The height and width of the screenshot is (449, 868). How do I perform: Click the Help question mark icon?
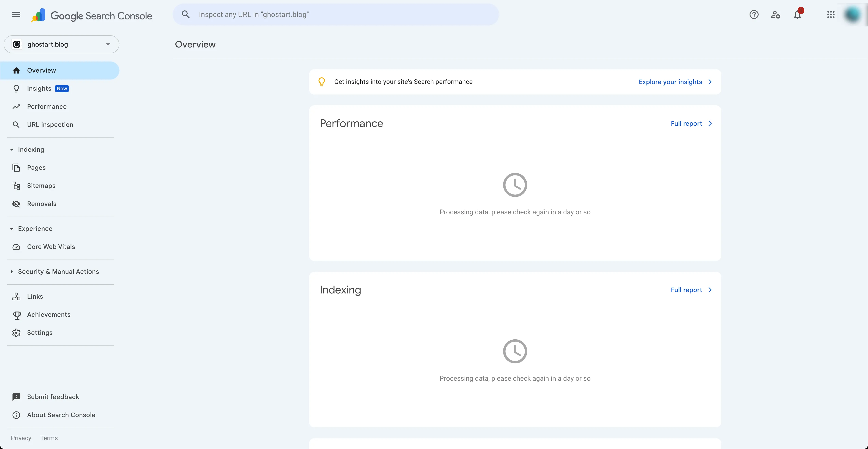pyautogui.click(x=754, y=14)
